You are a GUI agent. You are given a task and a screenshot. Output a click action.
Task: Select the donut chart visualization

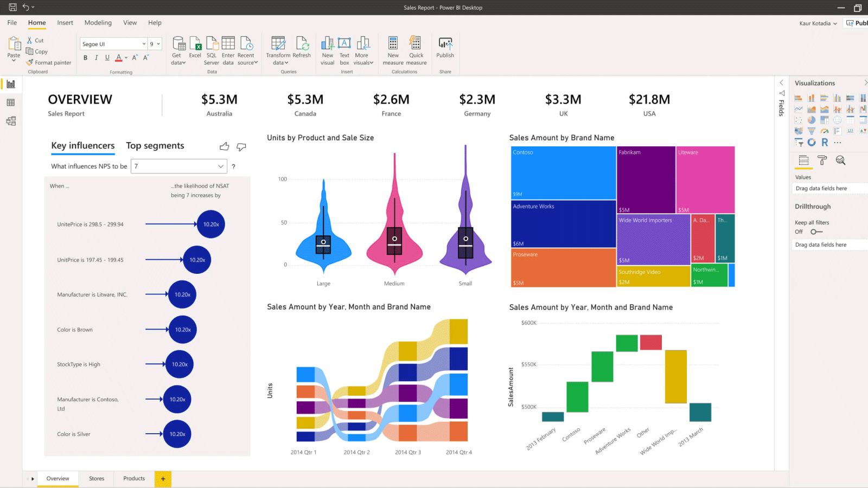[812, 142]
